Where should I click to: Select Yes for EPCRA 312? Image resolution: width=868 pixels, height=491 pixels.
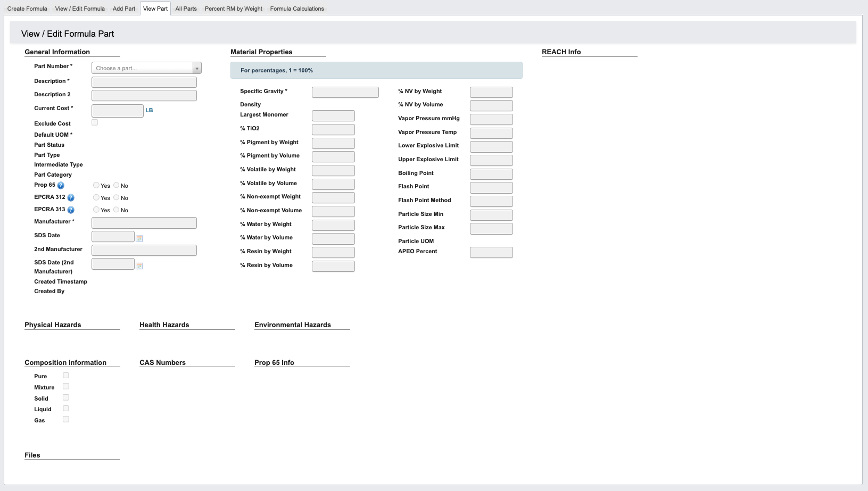click(96, 197)
